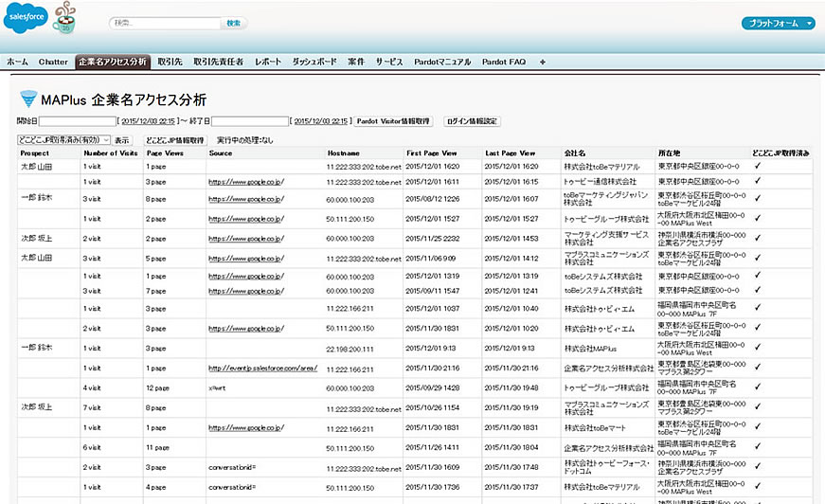Open the 案件 tab
The height and width of the screenshot is (504, 825).
[x=356, y=63]
